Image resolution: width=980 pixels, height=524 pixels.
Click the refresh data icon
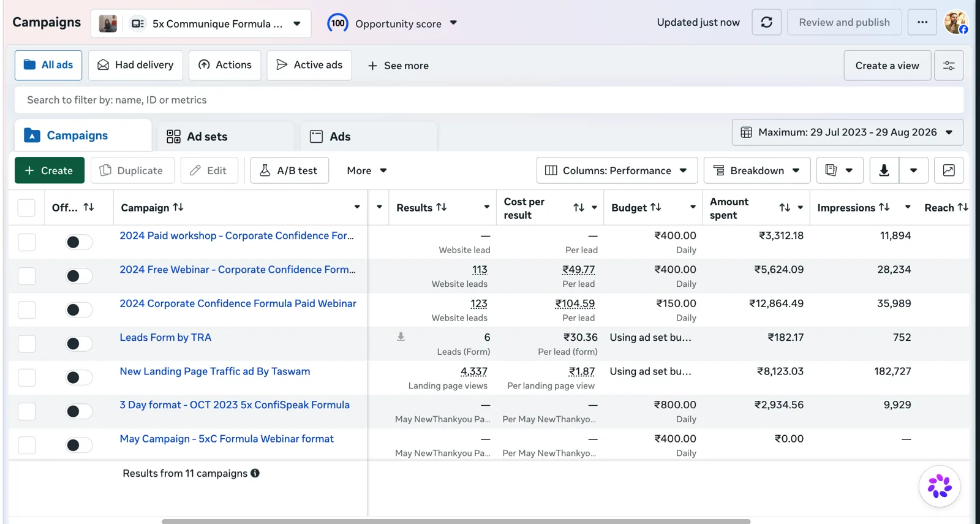pyautogui.click(x=766, y=23)
